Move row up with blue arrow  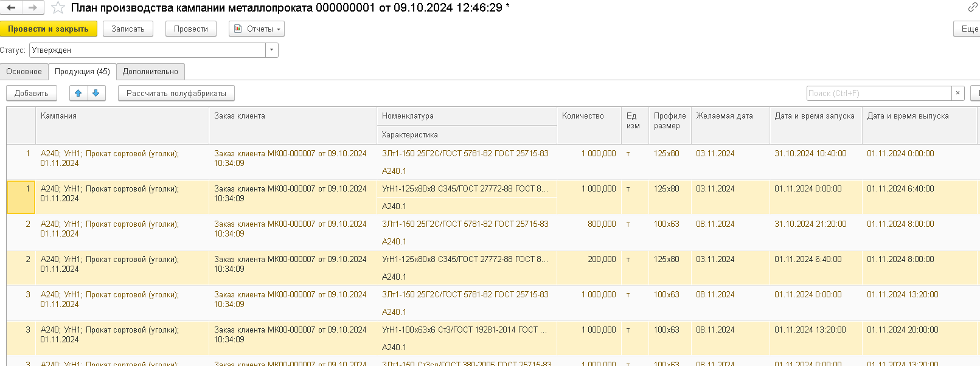tap(78, 93)
